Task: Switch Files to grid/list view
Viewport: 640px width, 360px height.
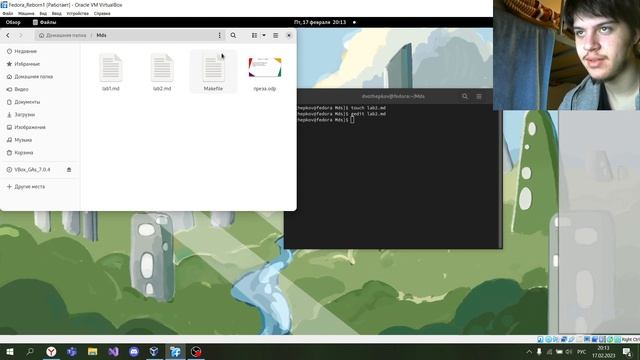Action: [254, 36]
